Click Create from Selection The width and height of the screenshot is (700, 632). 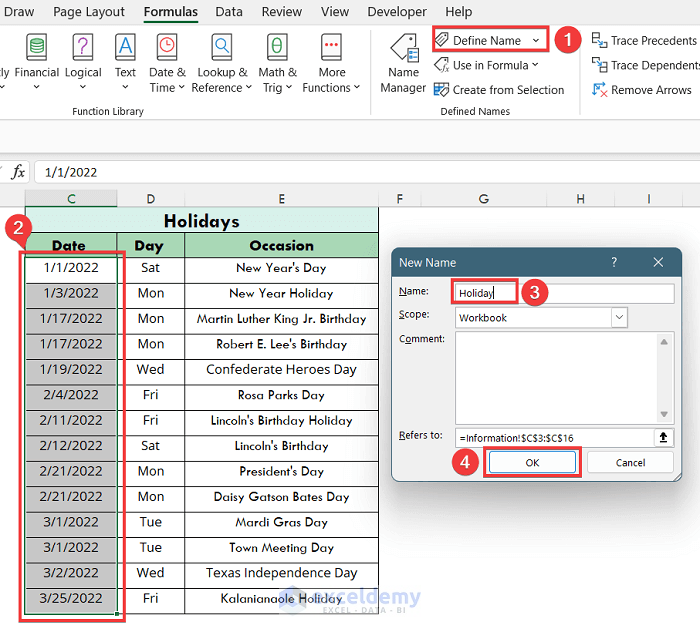pyautogui.click(x=499, y=90)
